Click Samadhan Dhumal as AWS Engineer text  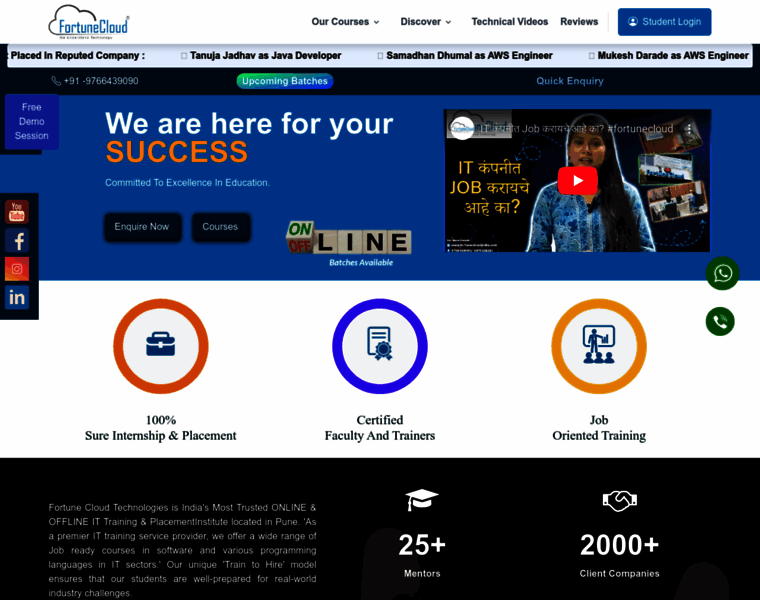pos(469,56)
